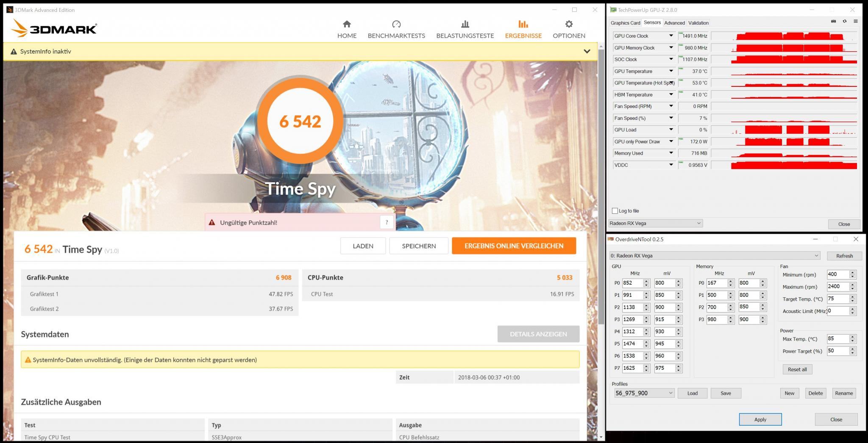Click the Apply button in OverdriveNTool
This screenshot has width=868, height=443.
[x=760, y=419]
